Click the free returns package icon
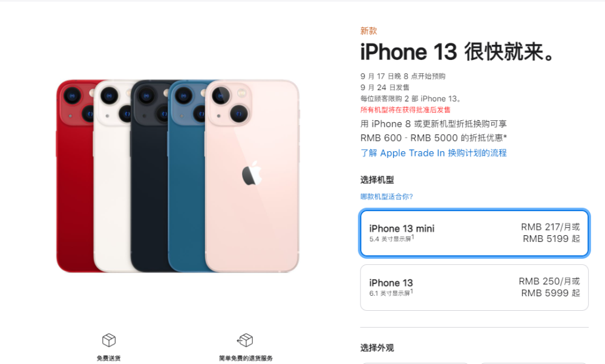The image size is (605, 364). tap(245, 340)
